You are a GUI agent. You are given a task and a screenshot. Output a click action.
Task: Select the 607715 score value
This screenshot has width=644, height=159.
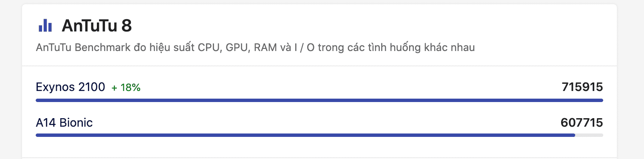pos(582,123)
